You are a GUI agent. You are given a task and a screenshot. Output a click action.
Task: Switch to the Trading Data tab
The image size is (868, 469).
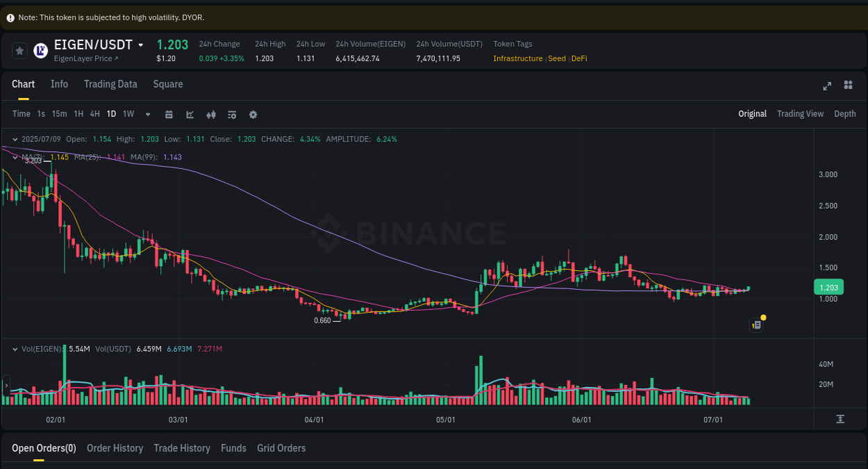pyautogui.click(x=110, y=83)
